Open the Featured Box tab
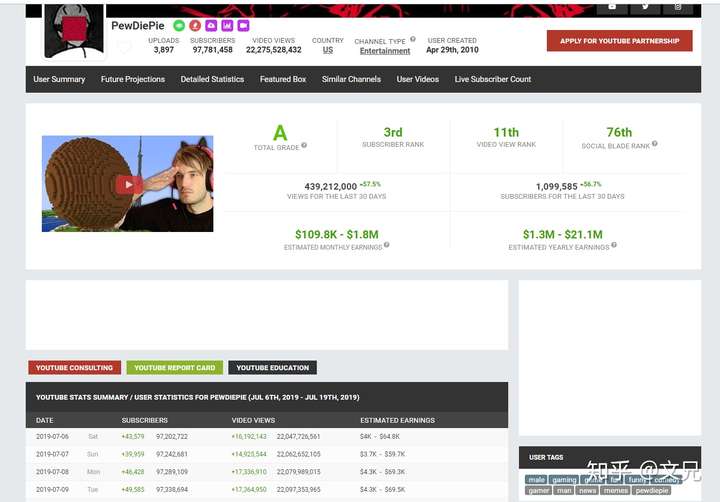The image size is (720, 502). [x=283, y=79]
